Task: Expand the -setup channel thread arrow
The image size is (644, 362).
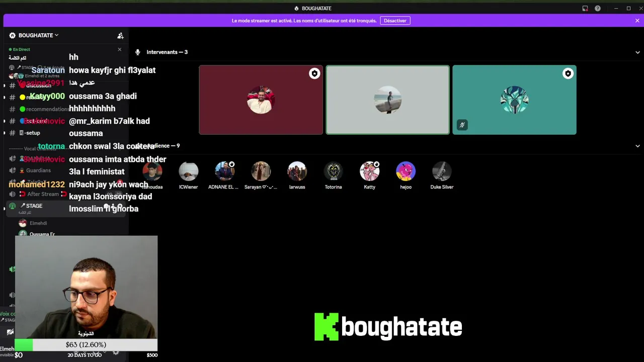Action: pyautogui.click(x=5, y=133)
